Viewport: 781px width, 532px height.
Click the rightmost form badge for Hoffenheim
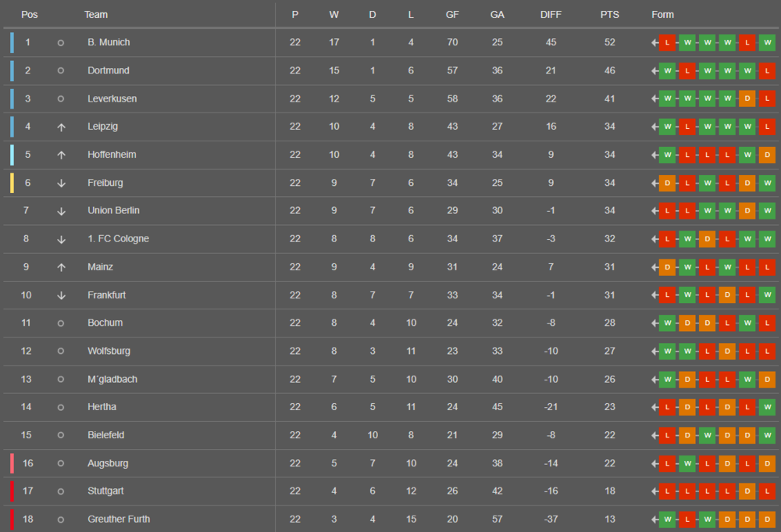(x=767, y=155)
